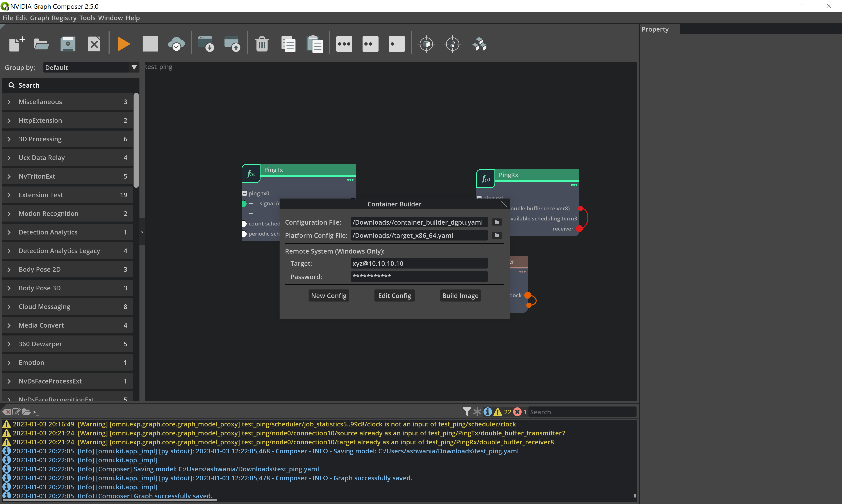Click the stacked cubes layout icon
This screenshot has height=504, width=842.
click(480, 44)
